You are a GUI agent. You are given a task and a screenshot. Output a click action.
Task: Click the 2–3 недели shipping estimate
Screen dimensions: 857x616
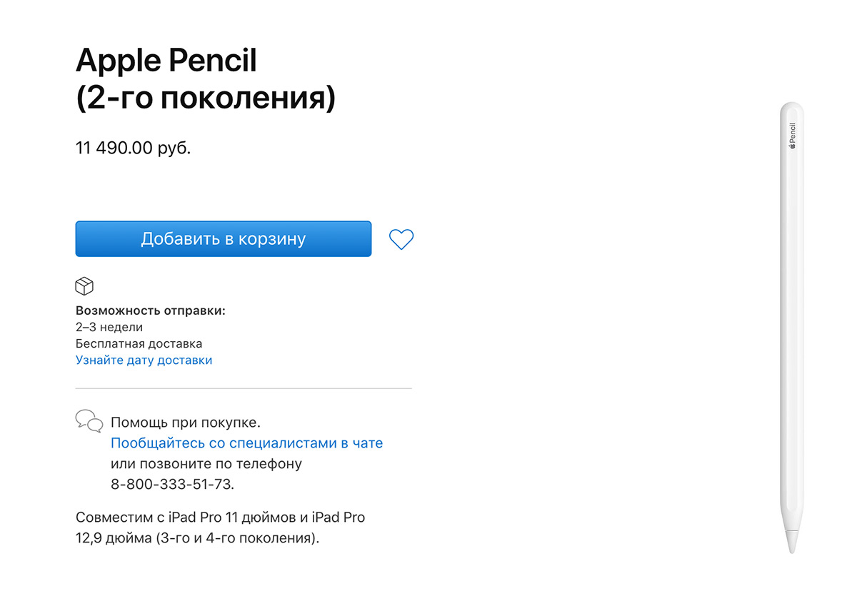point(109,328)
